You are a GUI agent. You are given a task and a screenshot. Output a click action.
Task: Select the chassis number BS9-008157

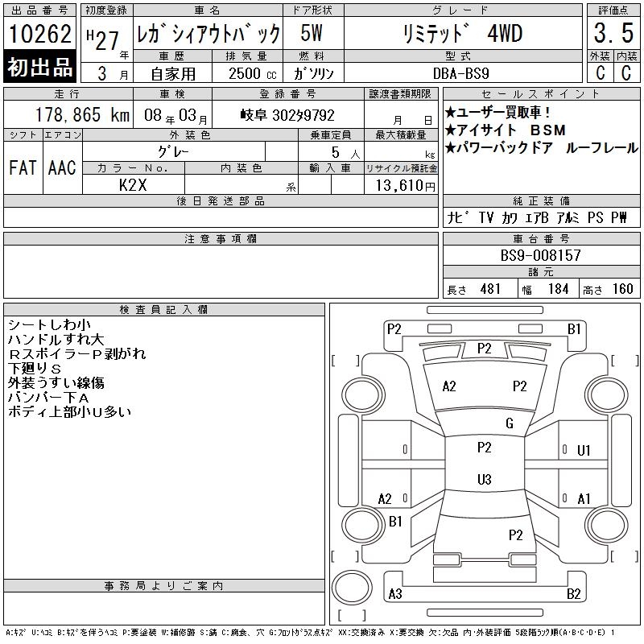(x=540, y=255)
